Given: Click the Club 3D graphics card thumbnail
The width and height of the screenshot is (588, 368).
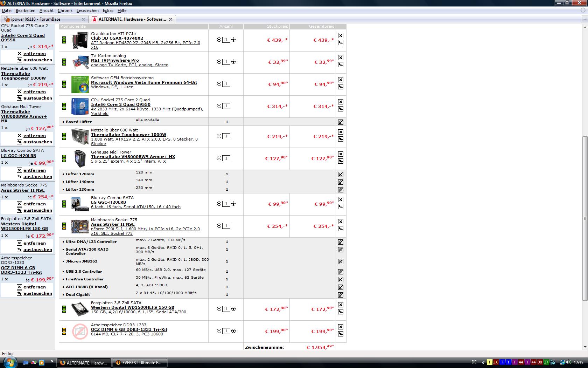Looking at the screenshot, I should point(80,40).
